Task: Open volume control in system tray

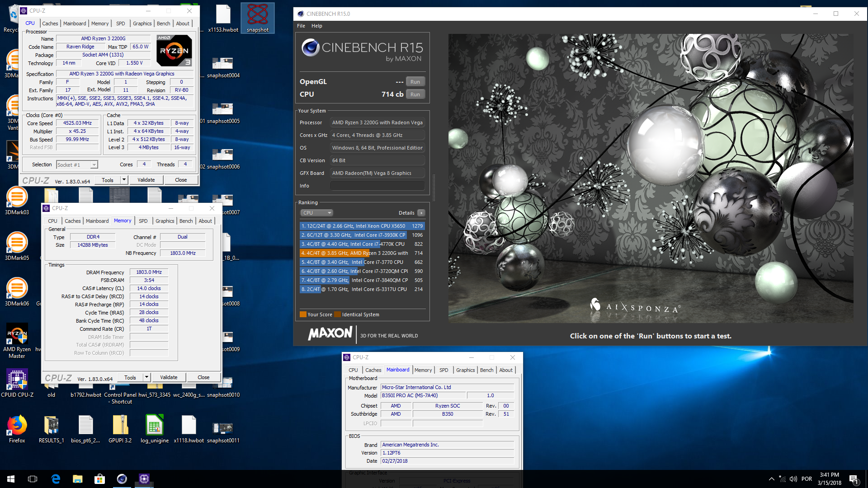Action: tap(793, 479)
